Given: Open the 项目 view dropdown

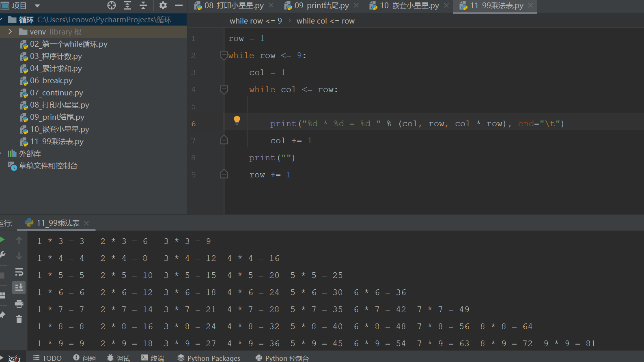Looking at the screenshot, I should (x=37, y=6).
